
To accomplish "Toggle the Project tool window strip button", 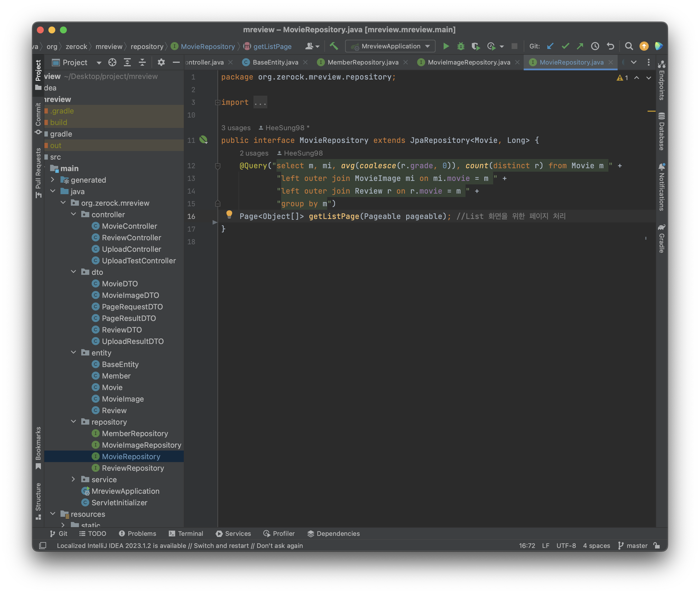I will (x=38, y=75).
